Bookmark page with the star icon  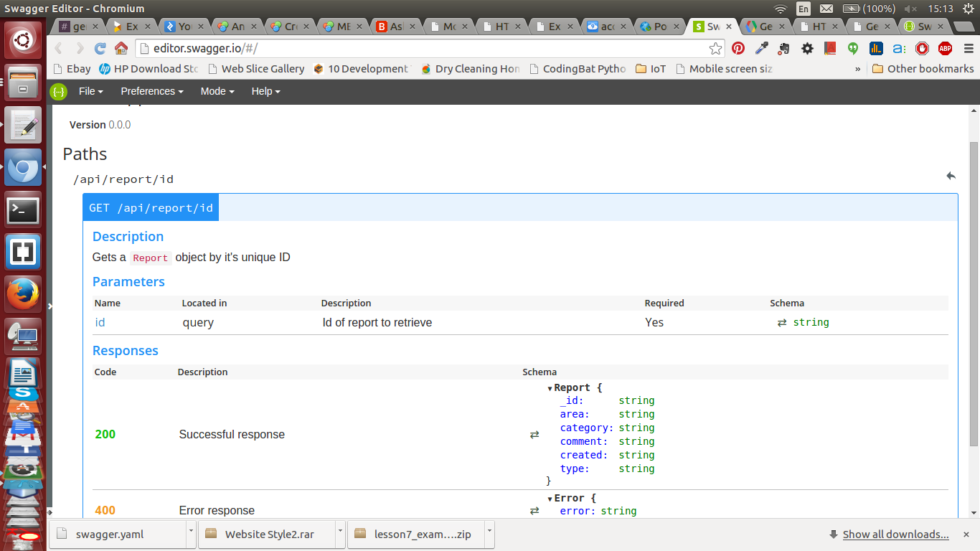(715, 48)
